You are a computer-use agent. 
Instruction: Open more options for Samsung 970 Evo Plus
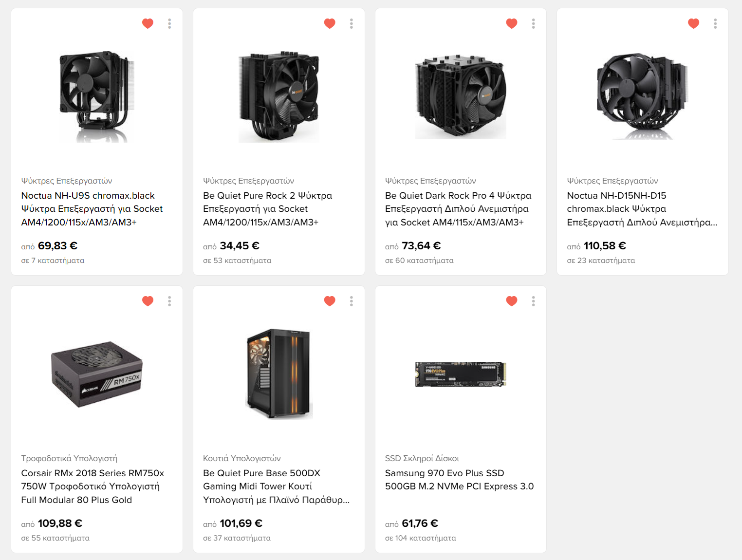[534, 301]
